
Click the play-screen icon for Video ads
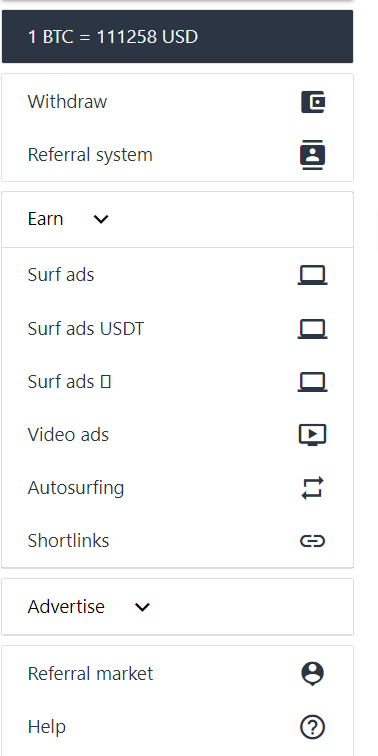(312, 435)
